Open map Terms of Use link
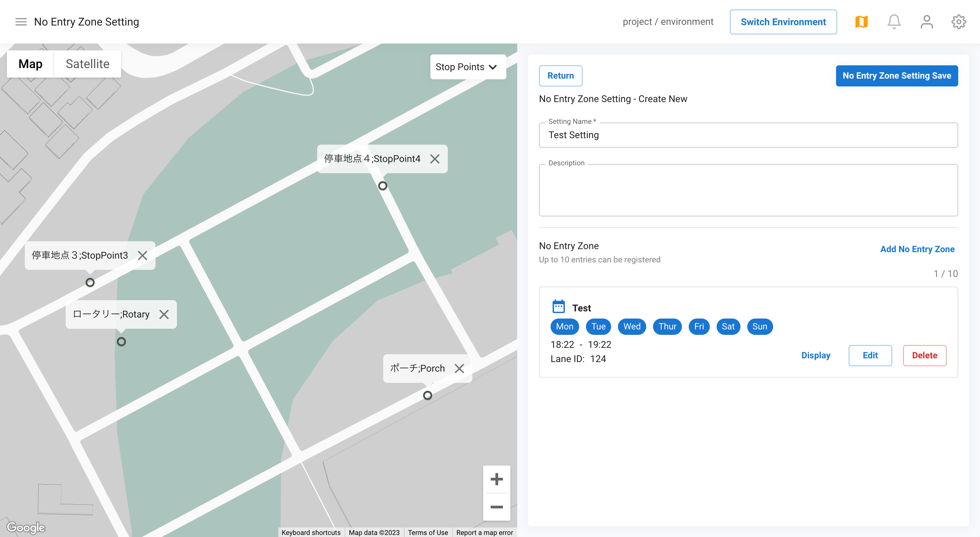 point(428,533)
